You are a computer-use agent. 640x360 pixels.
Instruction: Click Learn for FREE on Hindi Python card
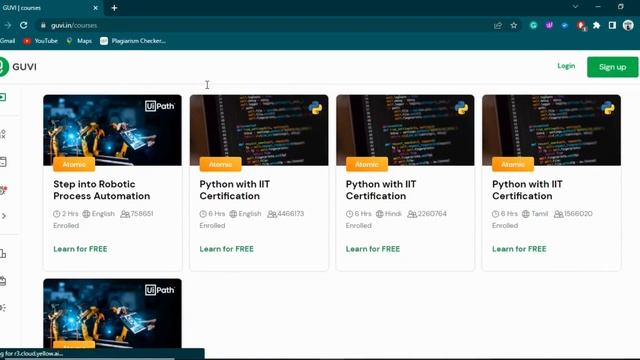(x=373, y=249)
